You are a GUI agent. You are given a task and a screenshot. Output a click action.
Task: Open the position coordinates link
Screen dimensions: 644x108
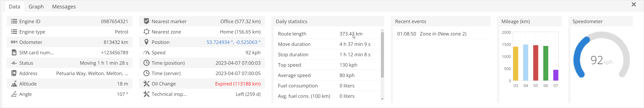(x=233, y=42)
